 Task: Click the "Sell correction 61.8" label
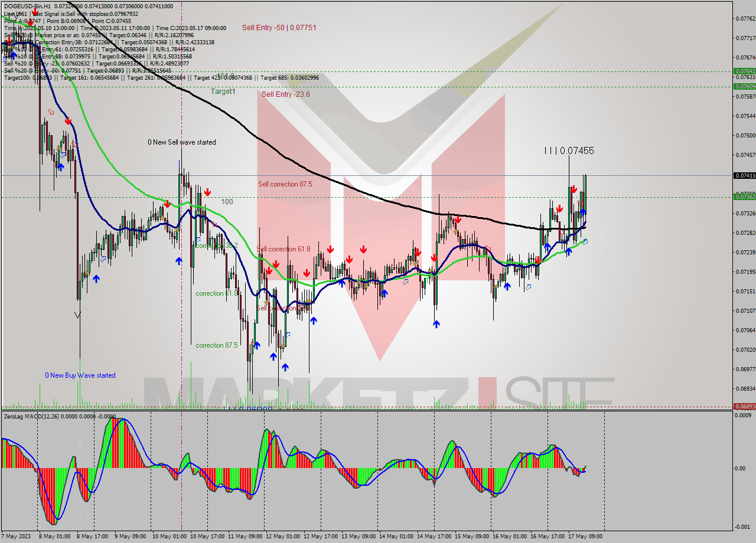pos(283,249)
